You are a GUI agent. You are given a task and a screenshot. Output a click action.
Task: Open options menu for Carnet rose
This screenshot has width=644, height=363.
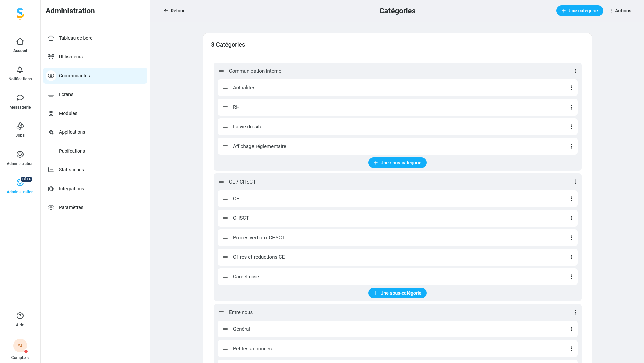click(571, 277)
